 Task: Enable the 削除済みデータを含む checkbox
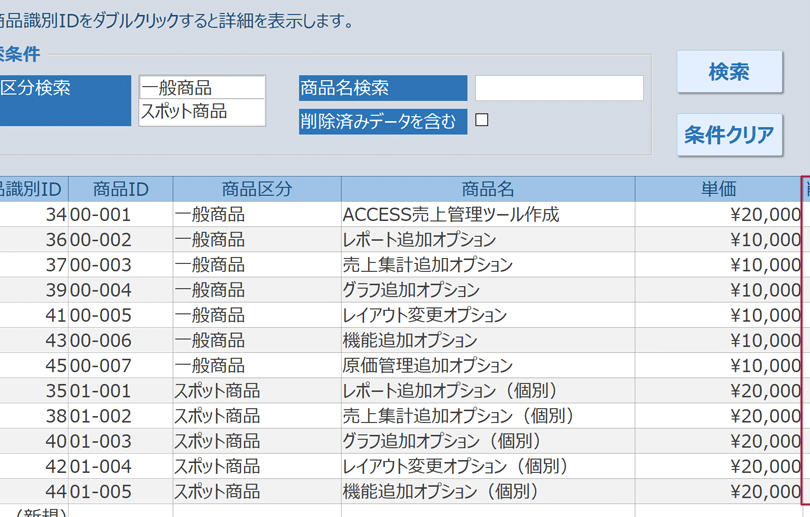(x=482, y=120)
